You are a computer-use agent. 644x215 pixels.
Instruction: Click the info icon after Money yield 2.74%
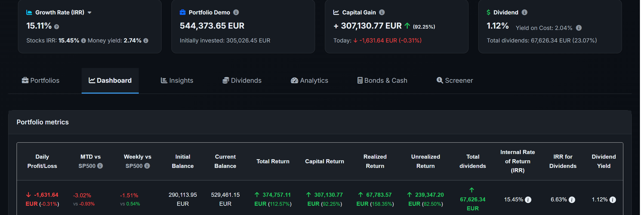click(146, 41)
